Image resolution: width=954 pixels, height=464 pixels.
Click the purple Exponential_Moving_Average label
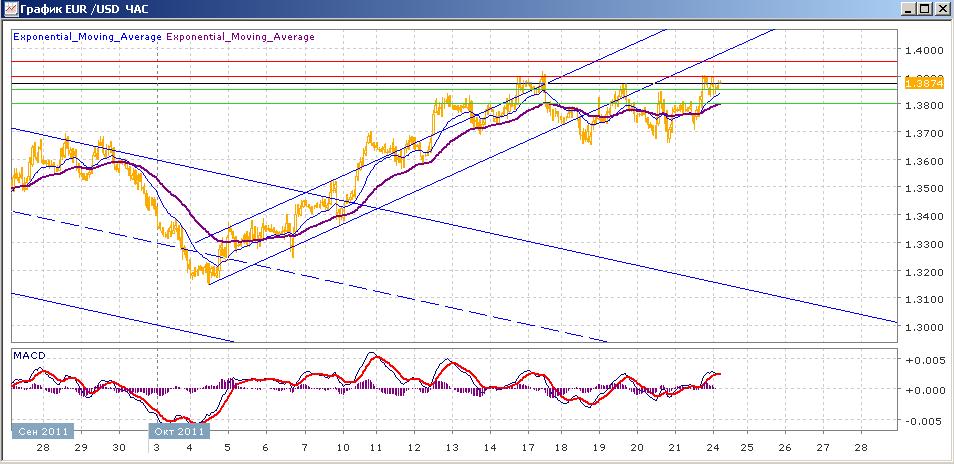(x=240, y=36)
